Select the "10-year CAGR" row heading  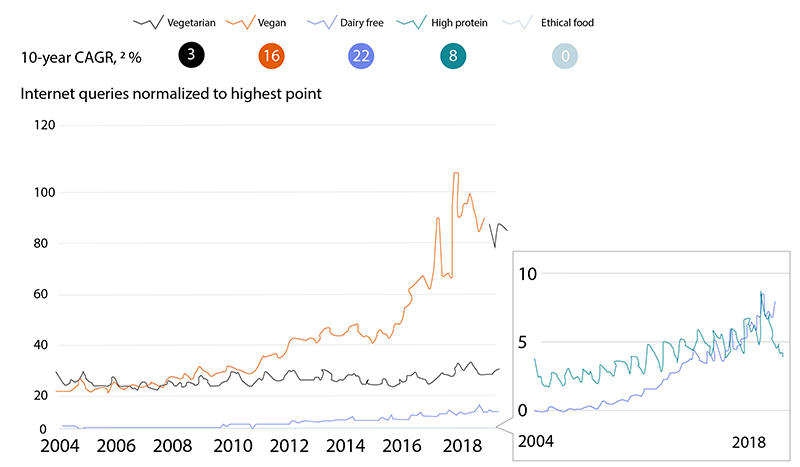coord(81,57)
